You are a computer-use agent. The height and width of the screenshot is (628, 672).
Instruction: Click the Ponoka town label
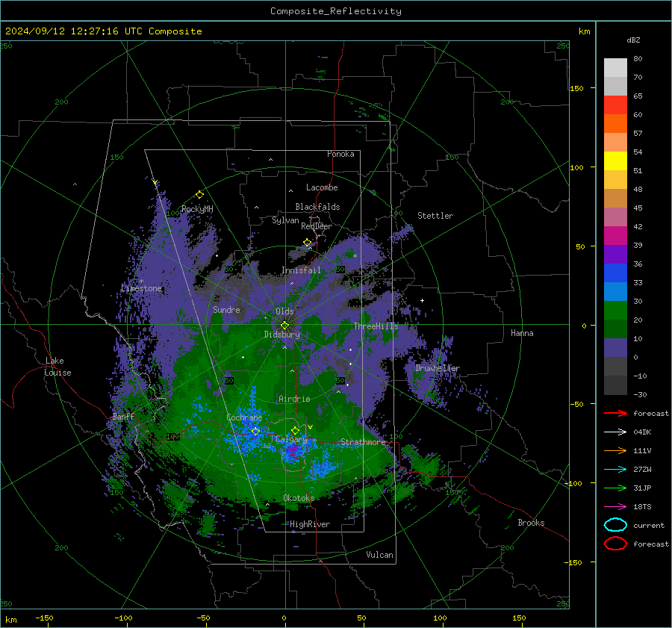click(340, 154)
